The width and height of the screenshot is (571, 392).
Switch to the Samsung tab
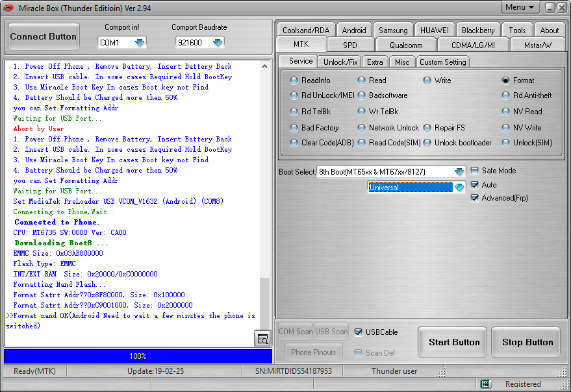tap(393, 30)
